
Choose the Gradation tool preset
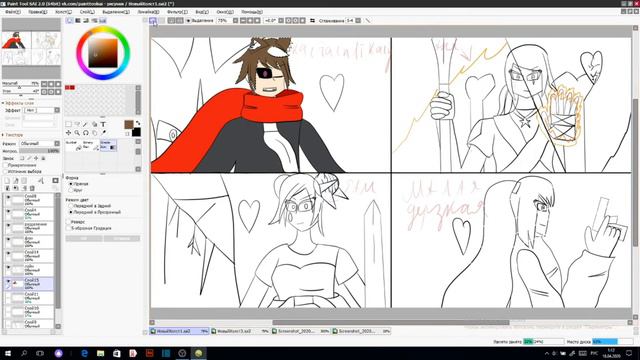[108, 145]
